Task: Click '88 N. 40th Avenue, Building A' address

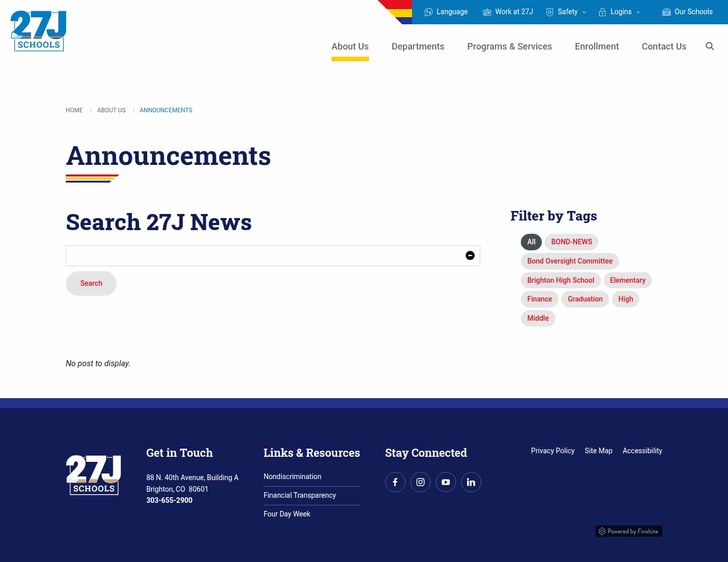Action: coord(192,478)
